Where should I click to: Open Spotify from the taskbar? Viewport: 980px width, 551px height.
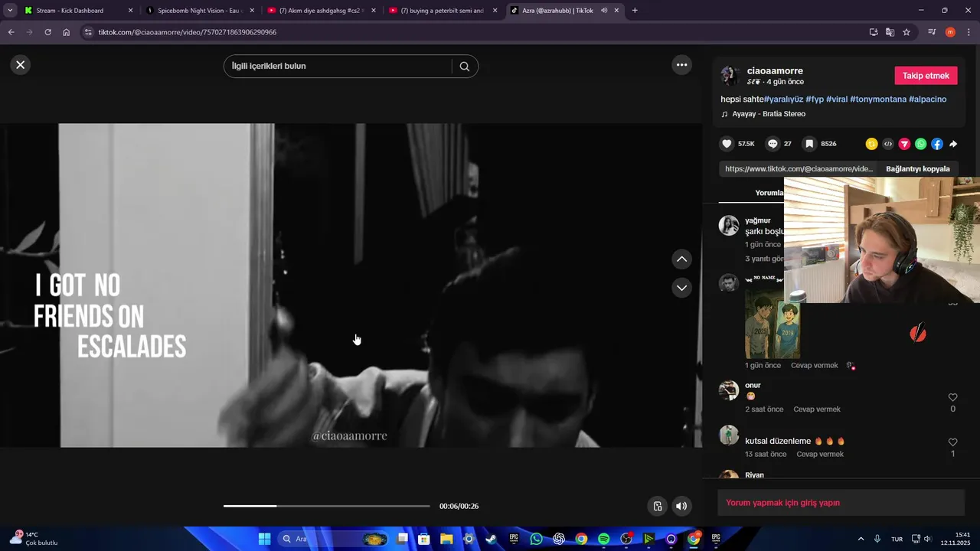(x=603, y=539)
